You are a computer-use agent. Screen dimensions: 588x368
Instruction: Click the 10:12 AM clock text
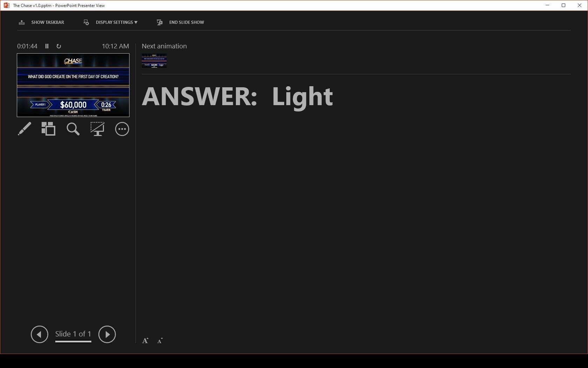pos(115,46)
